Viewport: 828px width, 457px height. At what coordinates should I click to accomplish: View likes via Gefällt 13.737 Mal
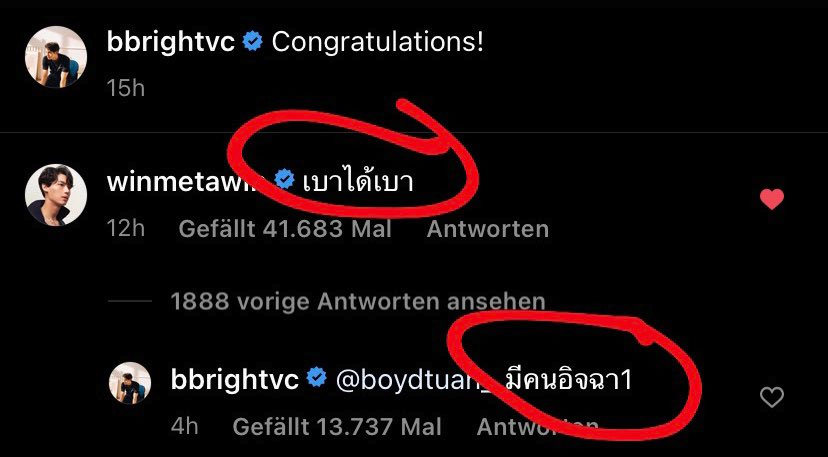click(337, 427)
